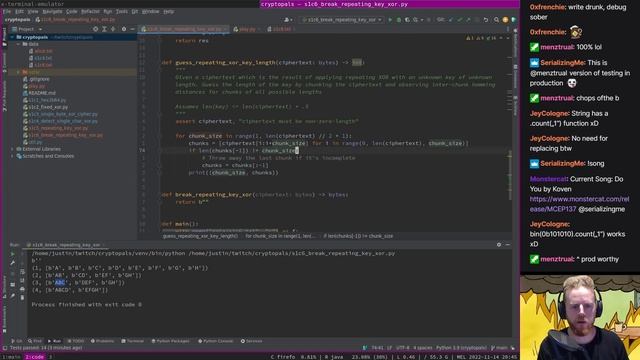The height and width of the screenshot is (360, 640).
Task: Open the run configuration dropdown
Action: click(x=341, y=20)
